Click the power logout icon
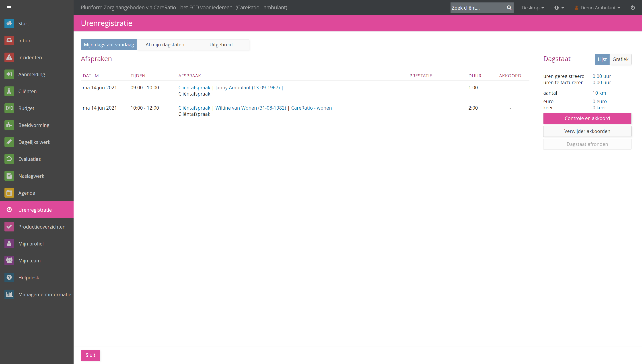The width and height of the screenshot is (642, 364). [x=632, y=8]
